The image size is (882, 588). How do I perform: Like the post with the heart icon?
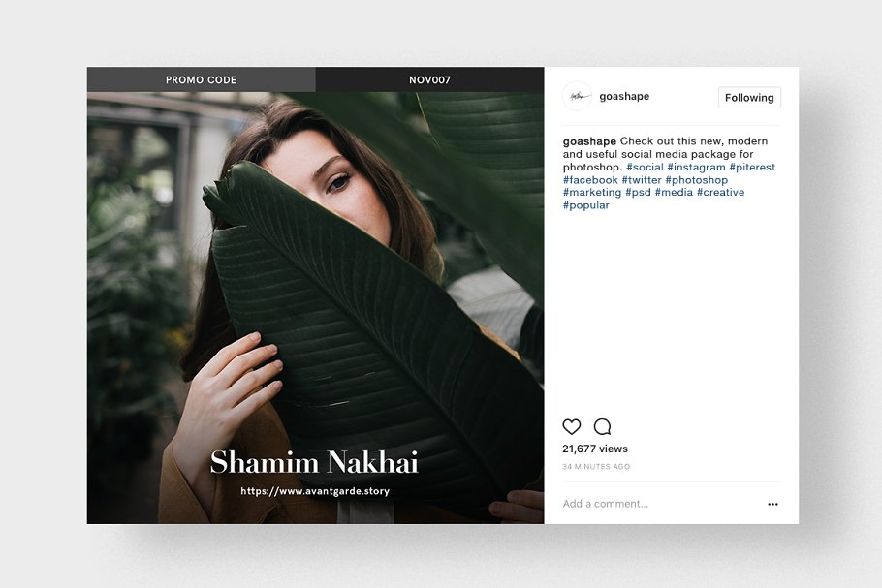tap(572, 426)
